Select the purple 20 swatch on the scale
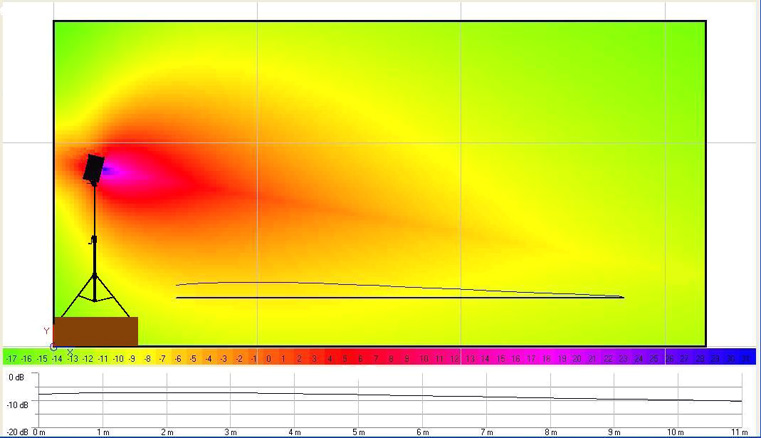Screen dimensions: 761x438 tap(577, 358)
